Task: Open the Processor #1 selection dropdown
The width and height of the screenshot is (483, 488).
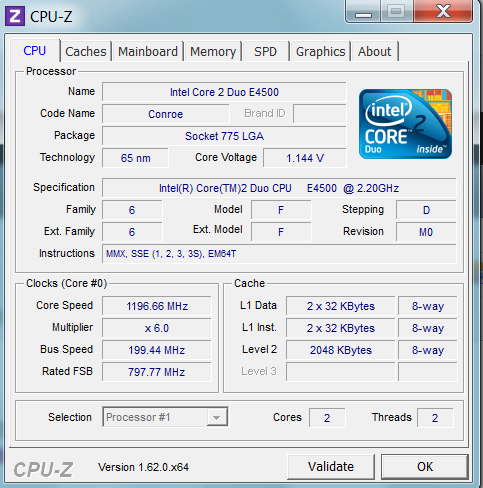Action: coord(165,417)
